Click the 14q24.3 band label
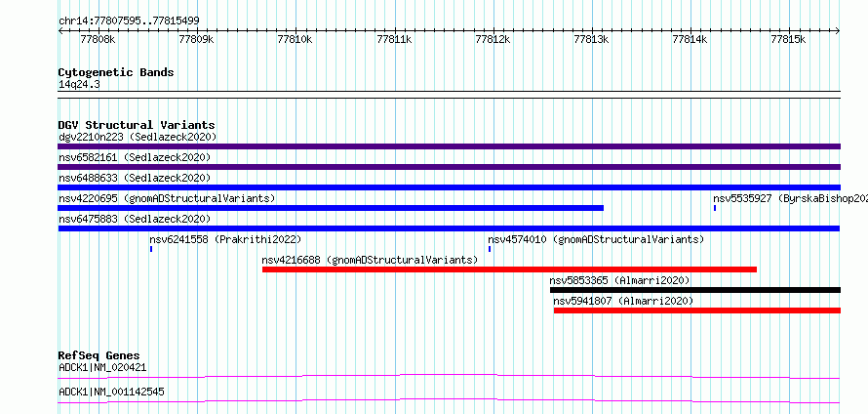The image size is (868, 414). 79,85
